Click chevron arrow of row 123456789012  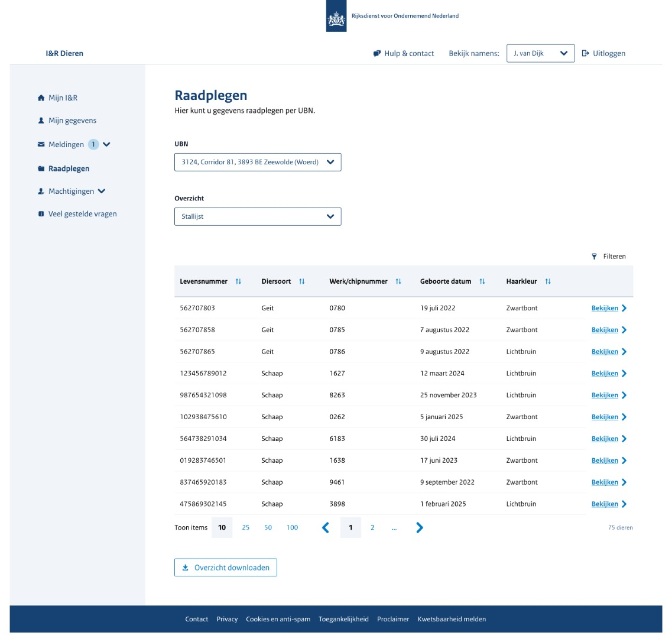coord(624,373)
